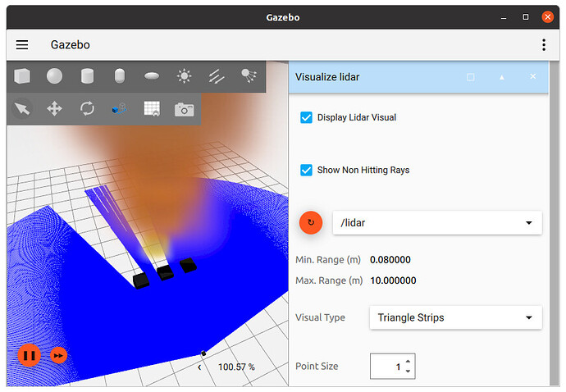566x392 pixels.
Task: Toggle Show Non Hitting Rays checkbox
Action: [306, 170]
